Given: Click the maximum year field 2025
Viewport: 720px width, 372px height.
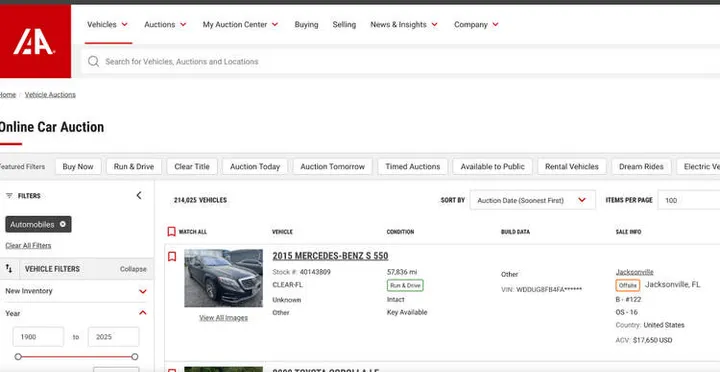Looking at the screenshot, I should tap(113, 337).
